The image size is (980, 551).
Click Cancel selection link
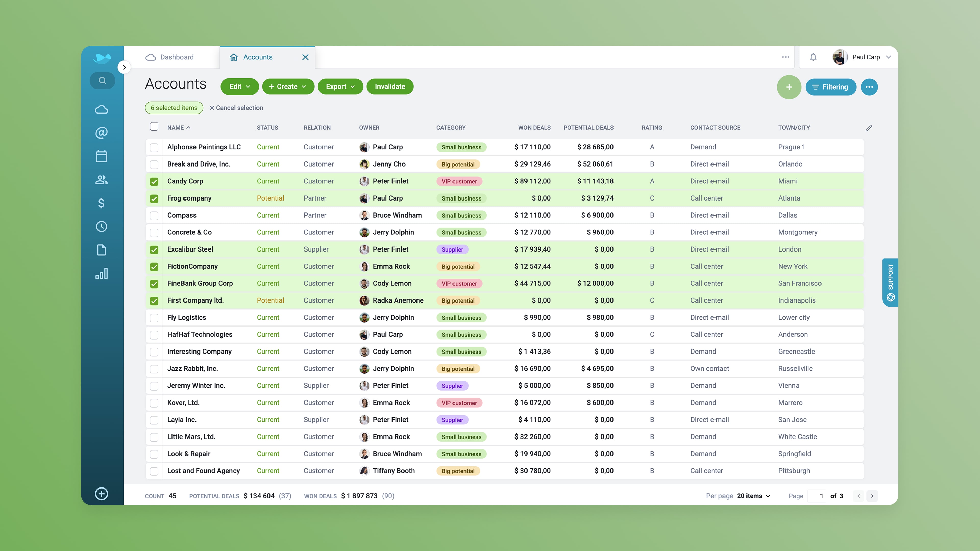(236, 108)
